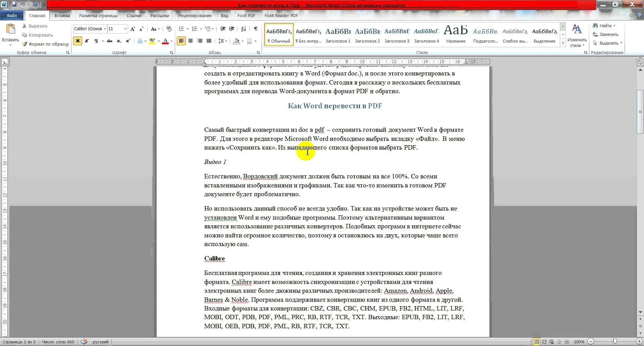644x346 pixels.
Task: Click the text effects glowing A icon
Action: [140, 41]
